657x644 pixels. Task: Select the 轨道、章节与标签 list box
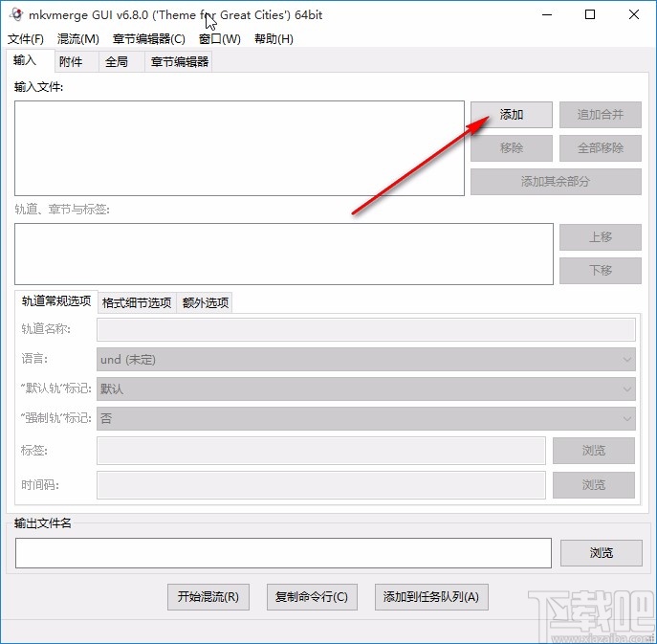pyautogui.click(x=284, y=254)
